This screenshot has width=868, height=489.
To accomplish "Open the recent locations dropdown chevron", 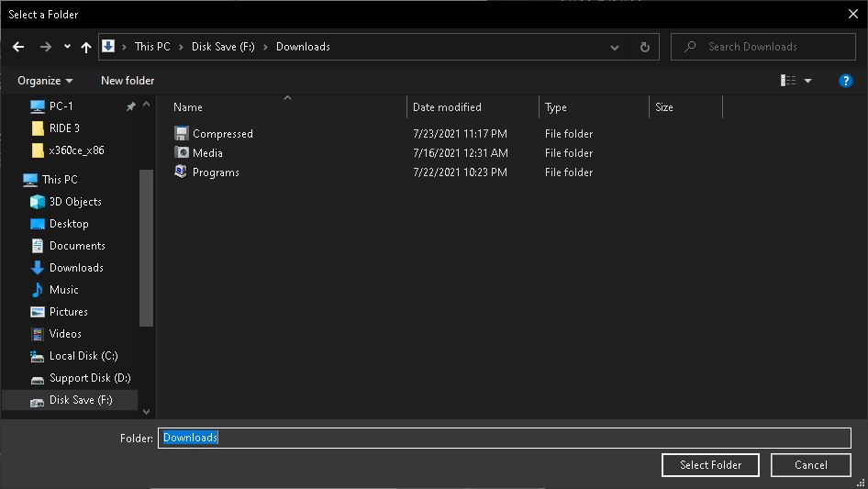I will point(67,47).
